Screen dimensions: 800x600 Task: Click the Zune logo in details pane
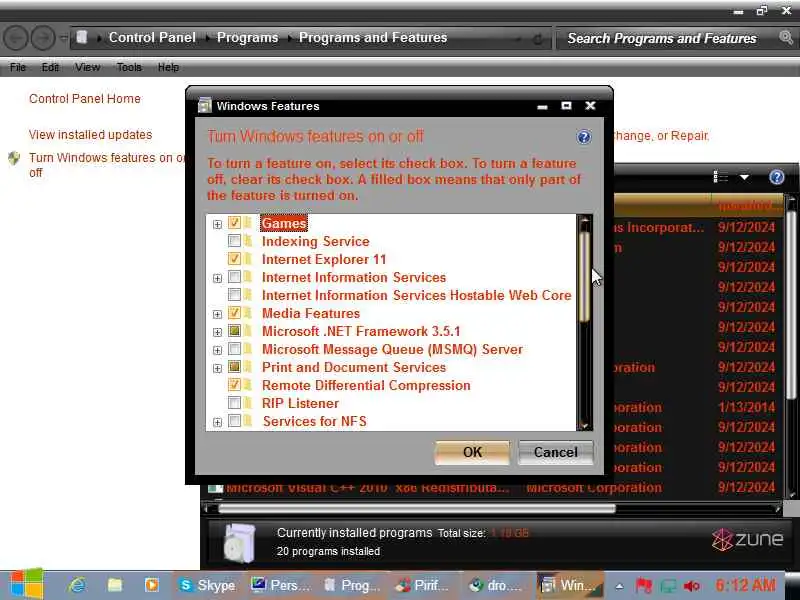(747, 539)
